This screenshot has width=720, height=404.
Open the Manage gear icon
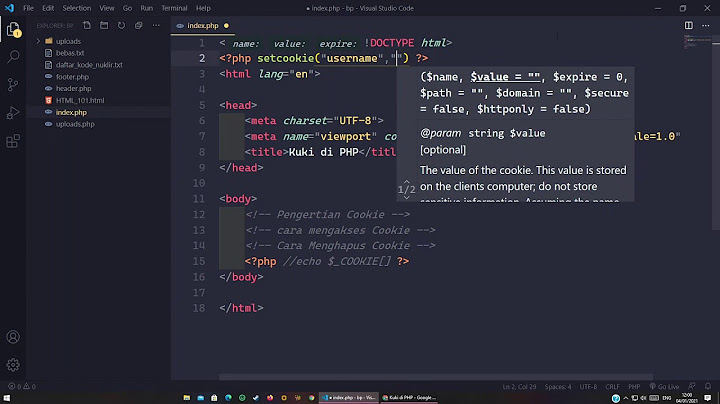13,365
